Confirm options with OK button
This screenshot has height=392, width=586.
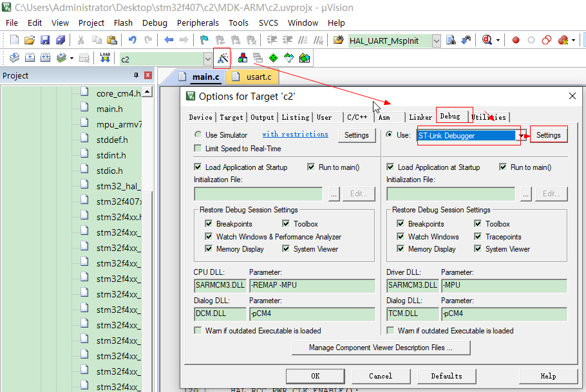click(x=315, y=376)
